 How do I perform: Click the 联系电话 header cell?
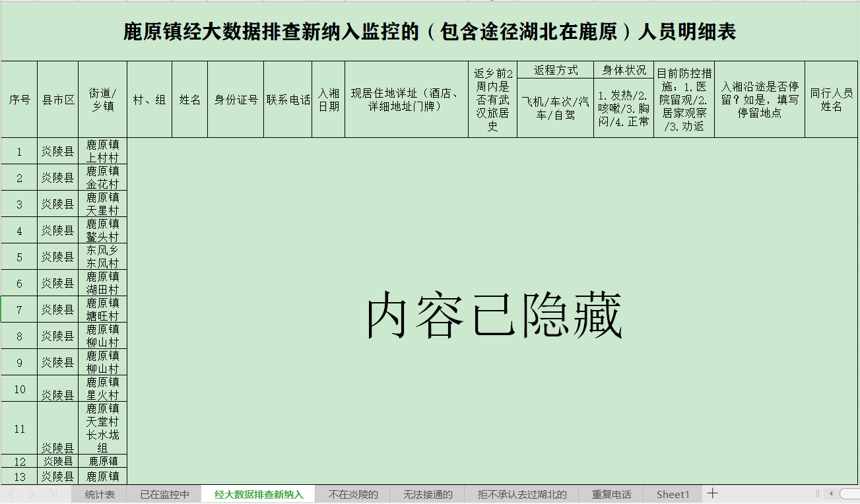pos(288,100)
